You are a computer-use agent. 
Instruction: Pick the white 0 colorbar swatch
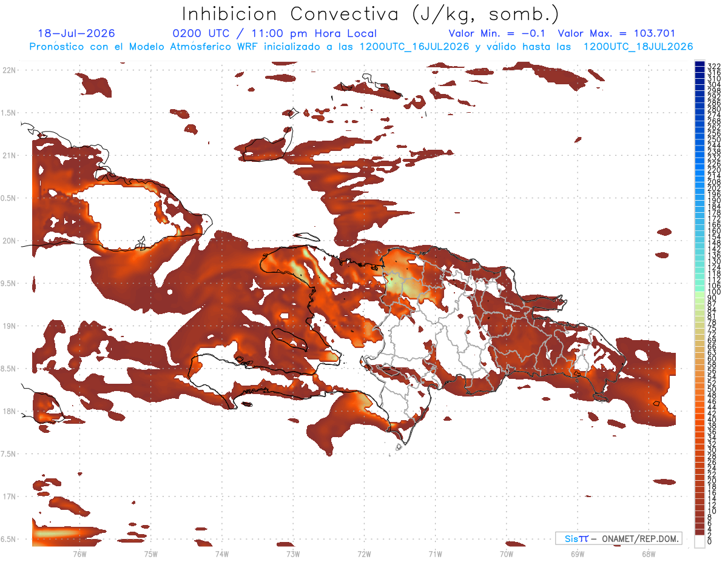coord(699,541)
